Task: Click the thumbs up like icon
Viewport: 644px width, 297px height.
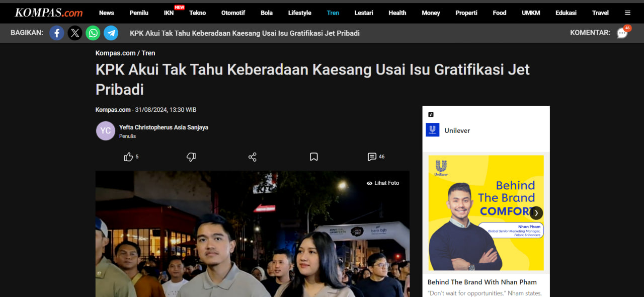Action: pyautogui.click(x=129, y=157)
